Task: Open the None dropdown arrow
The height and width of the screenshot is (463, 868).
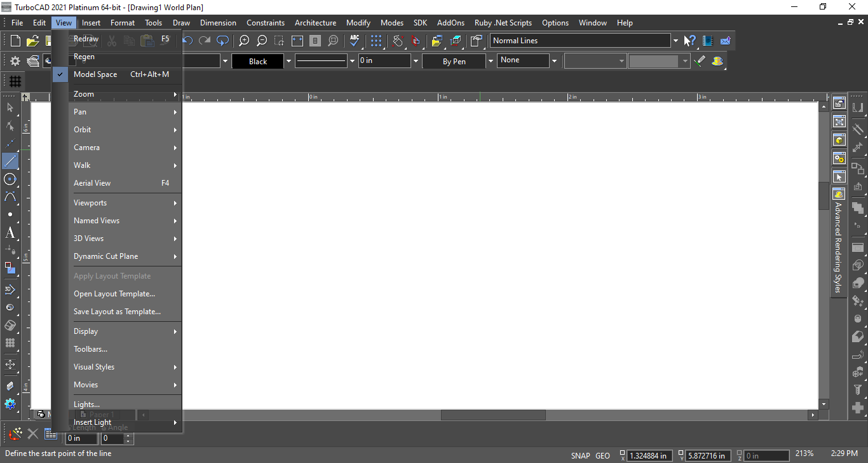Action: click(x=554, y=61)
